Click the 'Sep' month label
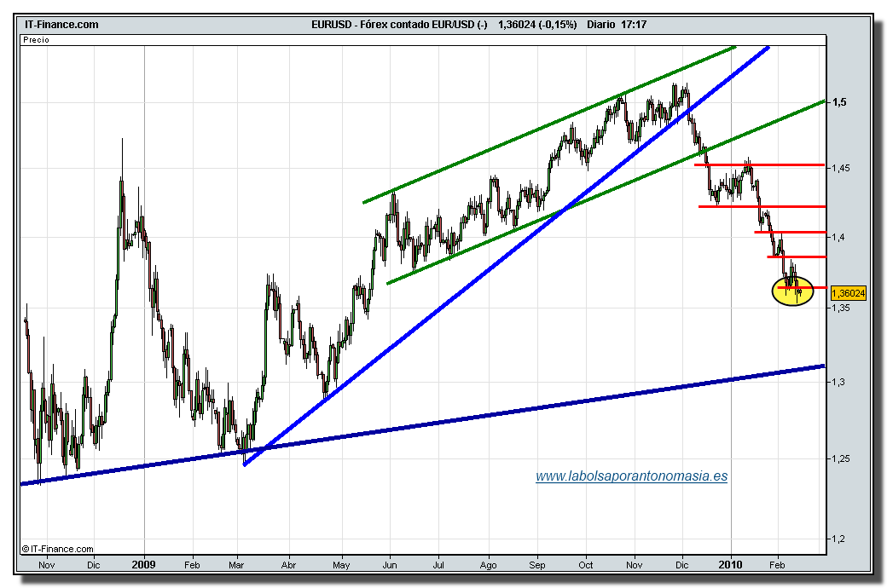 (x=536, y=565)
